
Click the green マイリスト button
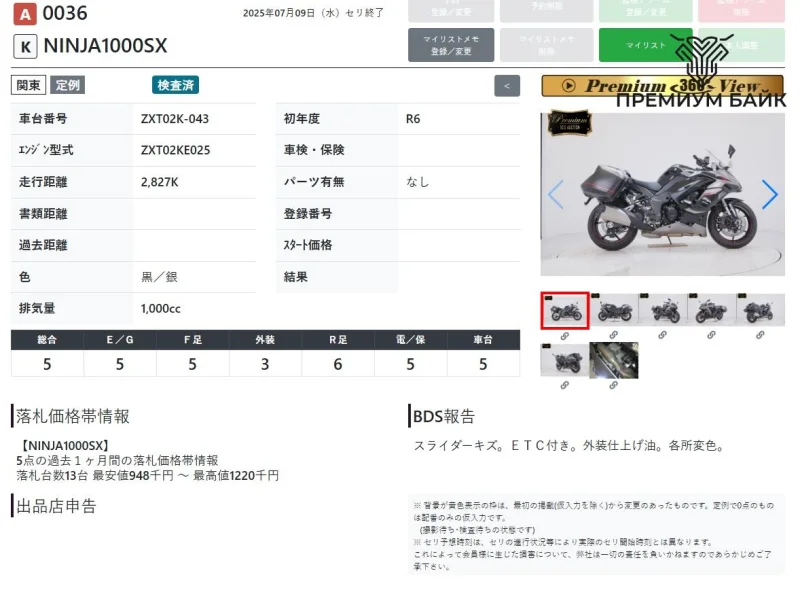coord(646,45)
